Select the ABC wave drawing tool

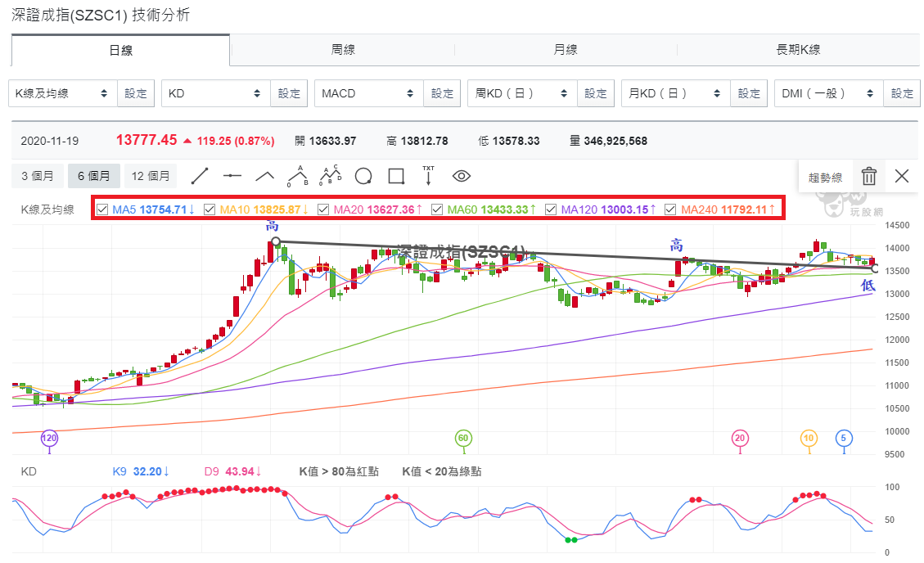point(298,175)
